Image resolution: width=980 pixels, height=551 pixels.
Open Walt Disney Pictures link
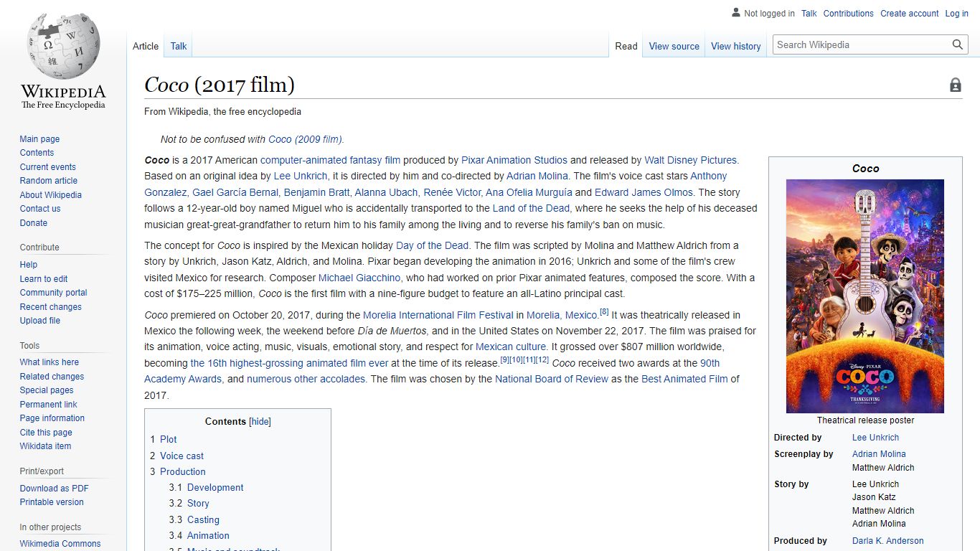(691, 160)
